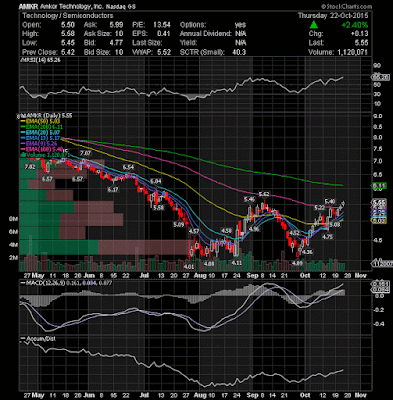Click the Thursday 22-Oct-2015 date
The width and height of the screenshot is (393, 400).
pos(332,16)
